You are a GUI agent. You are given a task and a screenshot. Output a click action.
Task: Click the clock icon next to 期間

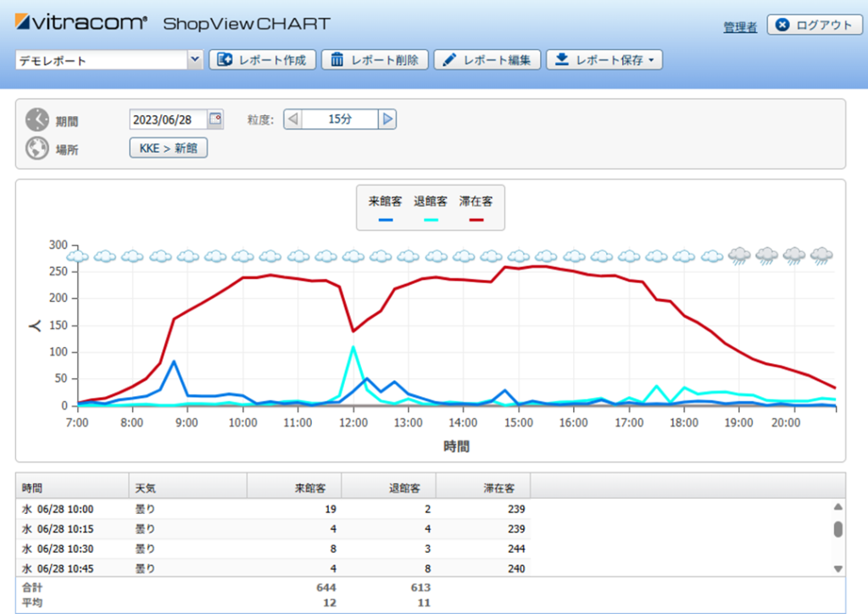click(x=37, y=120)
